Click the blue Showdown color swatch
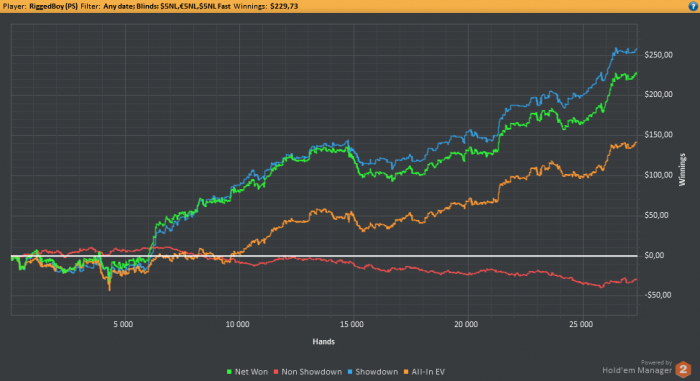700x381 pixels. 350,372
